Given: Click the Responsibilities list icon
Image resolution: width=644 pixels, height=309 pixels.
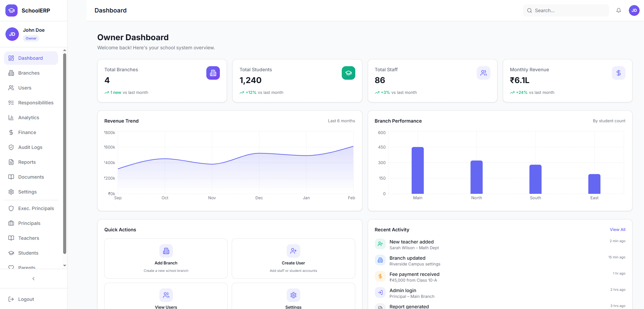Looking at the screenshot, I should (x=11, y=103).
